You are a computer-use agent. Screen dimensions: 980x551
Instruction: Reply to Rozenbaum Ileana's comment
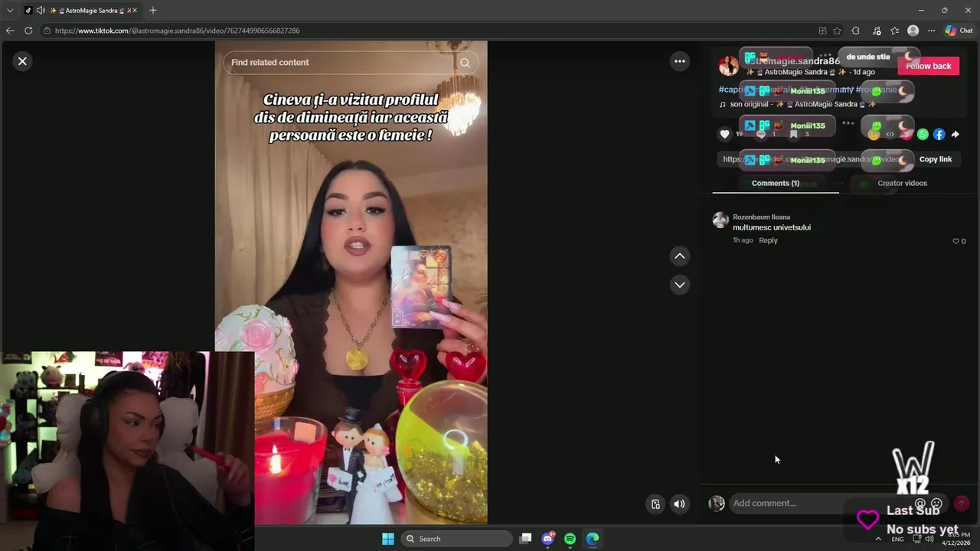(x=768, y=240)
